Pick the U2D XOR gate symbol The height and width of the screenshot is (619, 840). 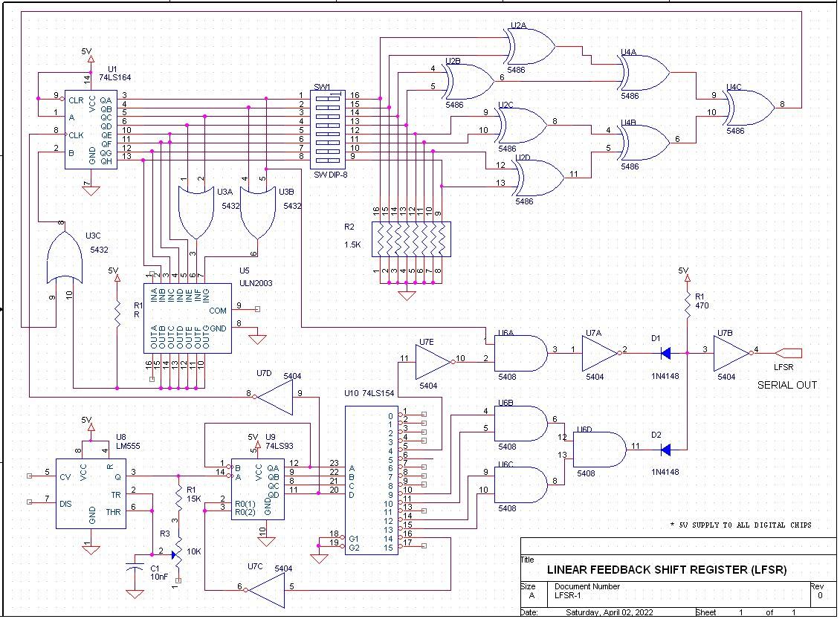point(539,178)
